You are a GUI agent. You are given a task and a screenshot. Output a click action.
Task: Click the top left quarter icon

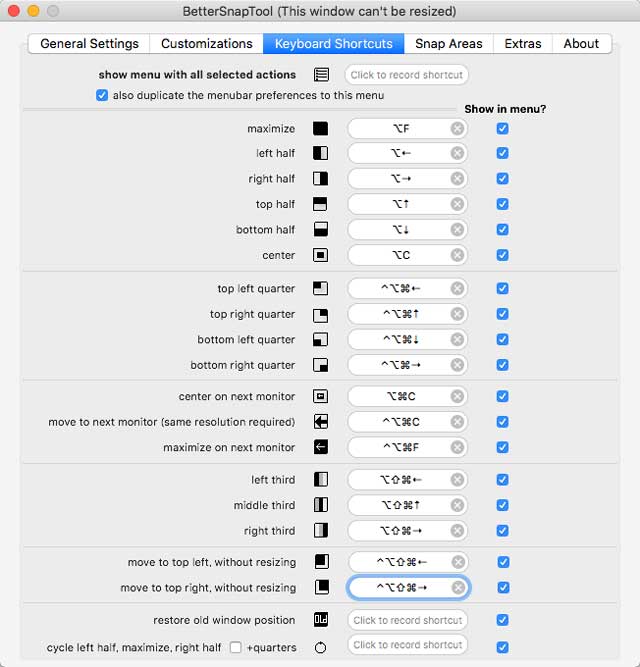click(320, 288)
